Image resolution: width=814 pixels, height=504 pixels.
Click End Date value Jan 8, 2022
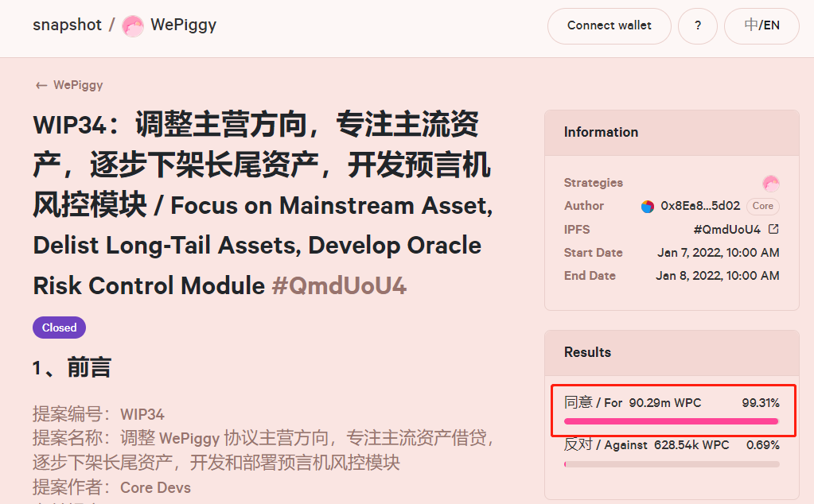pos(718,275)
